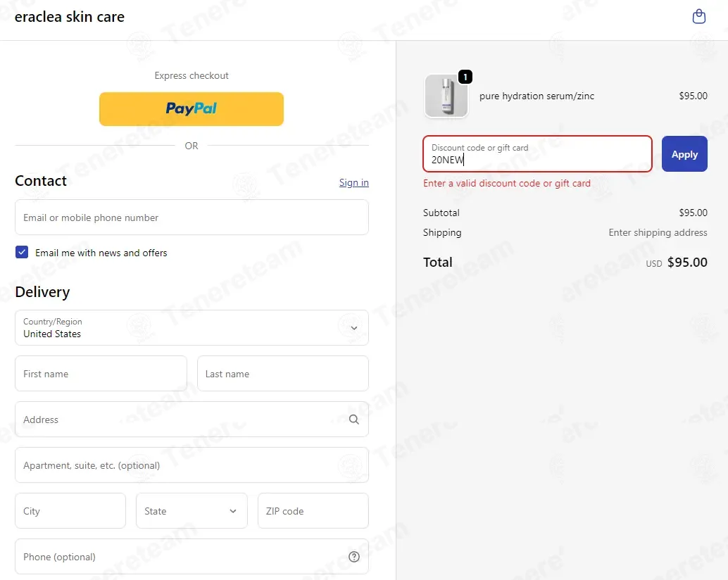Image resolution: width=728 pixels, height=580 pixels.
Task: Apply the discount code
Action: [684, 154]
